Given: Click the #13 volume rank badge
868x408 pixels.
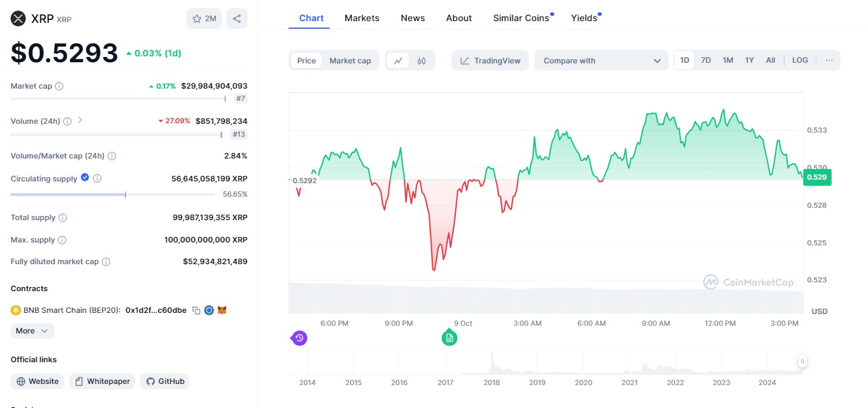Looking at the screenshot, I should point(239,134).
